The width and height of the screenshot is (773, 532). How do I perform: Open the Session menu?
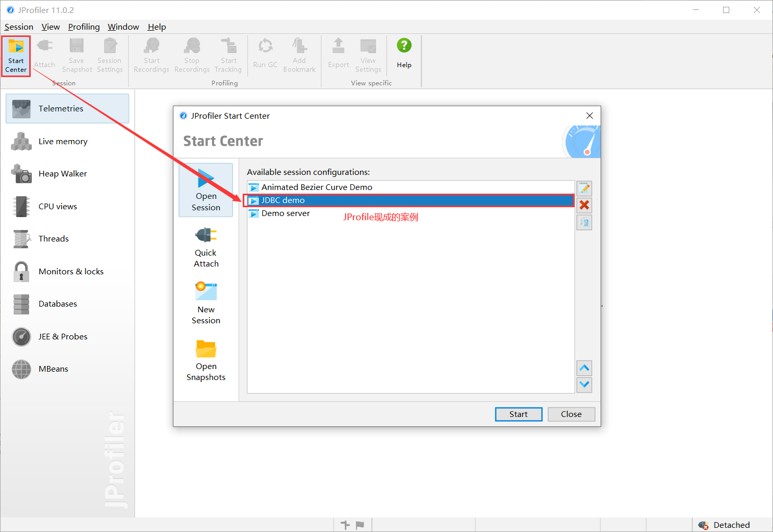[19, 27]
